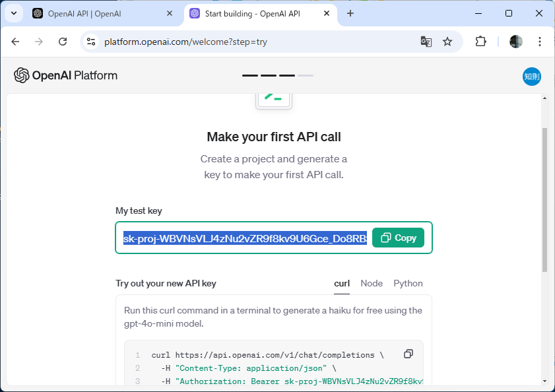Bookmark this page with the star

pos(447,42)
